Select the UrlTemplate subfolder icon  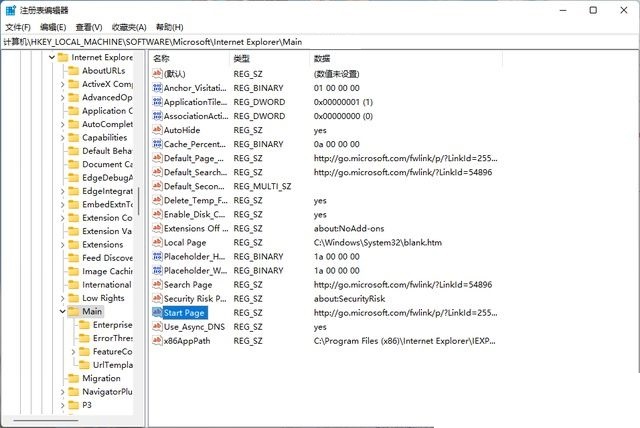coord(84,365)
